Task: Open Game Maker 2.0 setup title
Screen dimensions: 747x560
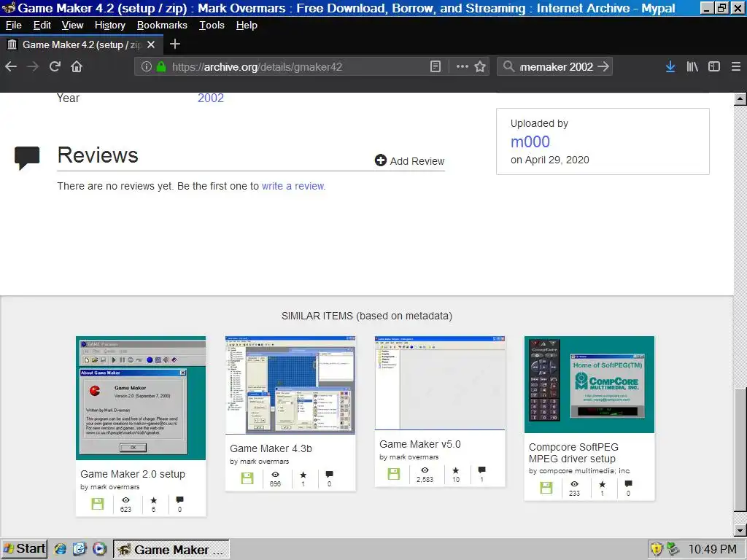Action: tap(133, 474)
